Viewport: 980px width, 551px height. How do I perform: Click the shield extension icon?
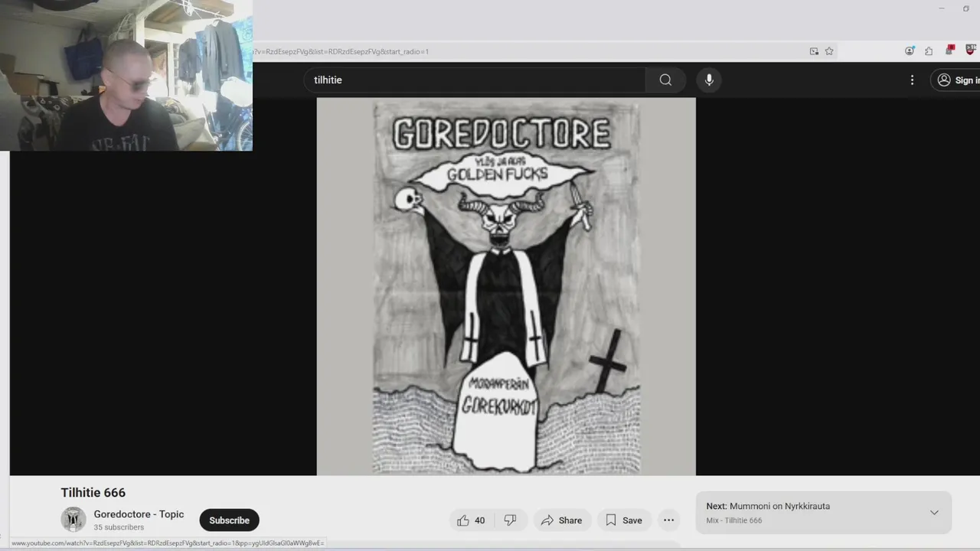pos(971,51)
